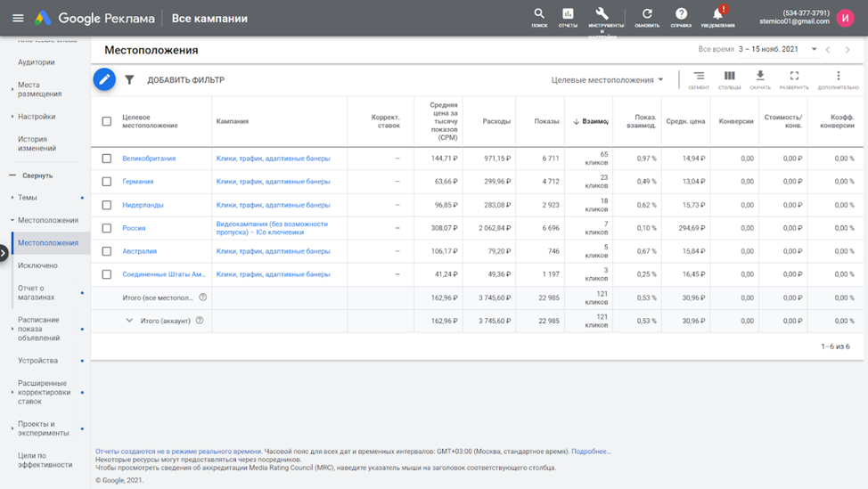868x489 pixels.
Task: Click the search (Поиск) icon
Action: tap(539, 14)
